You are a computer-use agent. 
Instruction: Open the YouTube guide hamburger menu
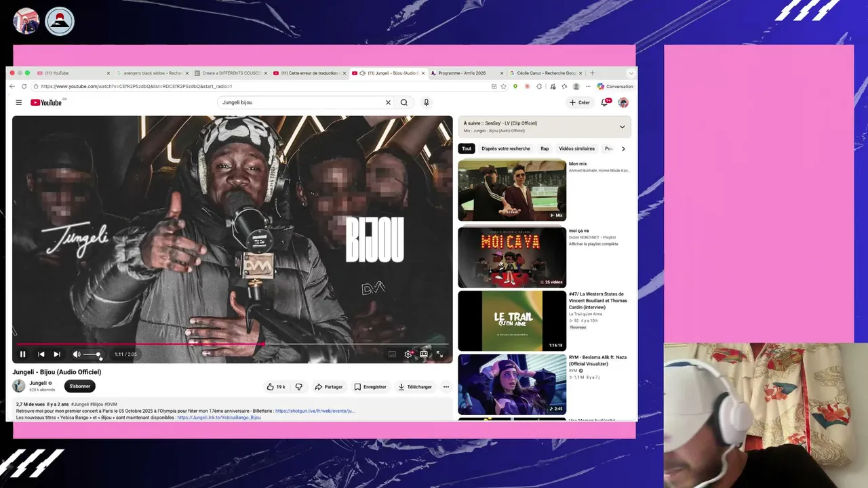pyautogui.click(x=18, y=102)
